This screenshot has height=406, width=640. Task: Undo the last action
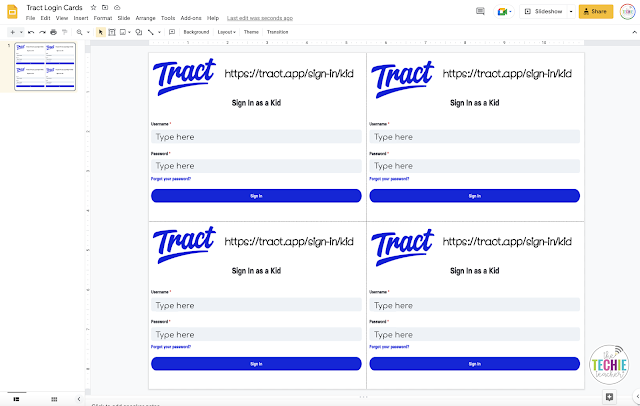coord(31,32)
